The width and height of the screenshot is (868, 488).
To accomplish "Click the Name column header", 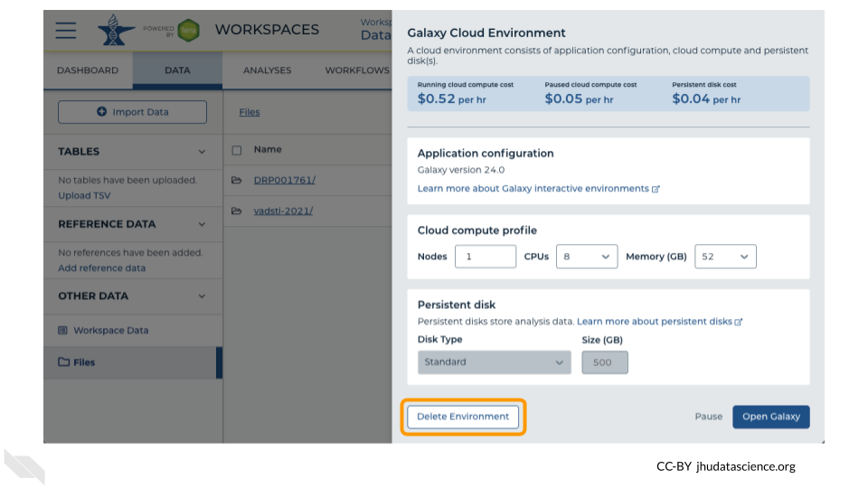I will (x=268, y=149).
